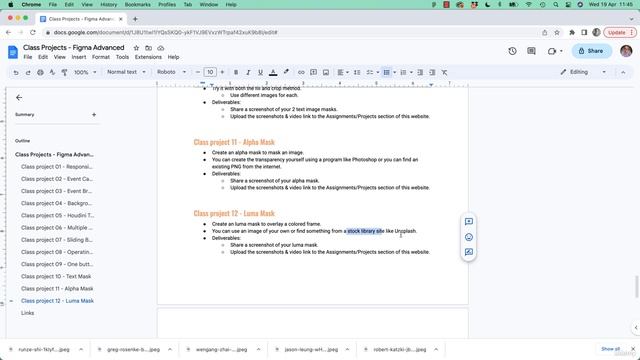This screenshot has height=360, width=640.
Task: Open the 100% zoom dropdown
Action: pyautogui.click(x=85, y=72)
